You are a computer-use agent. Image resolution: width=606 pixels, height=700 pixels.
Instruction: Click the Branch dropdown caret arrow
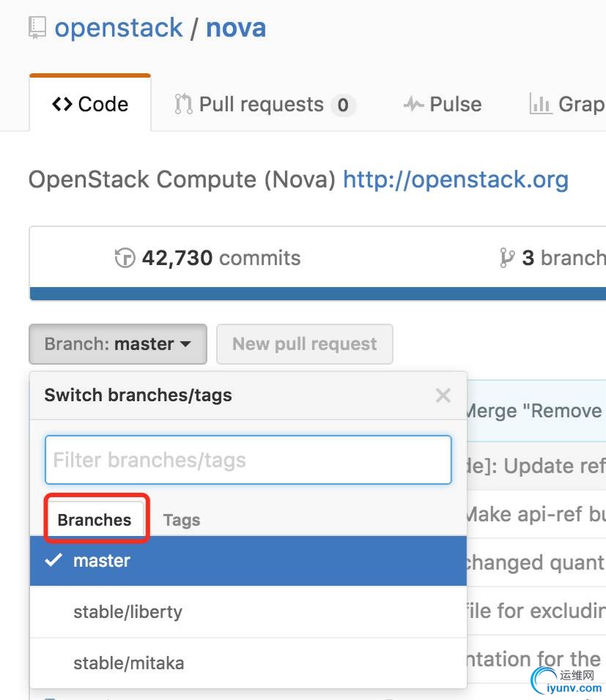185,344
